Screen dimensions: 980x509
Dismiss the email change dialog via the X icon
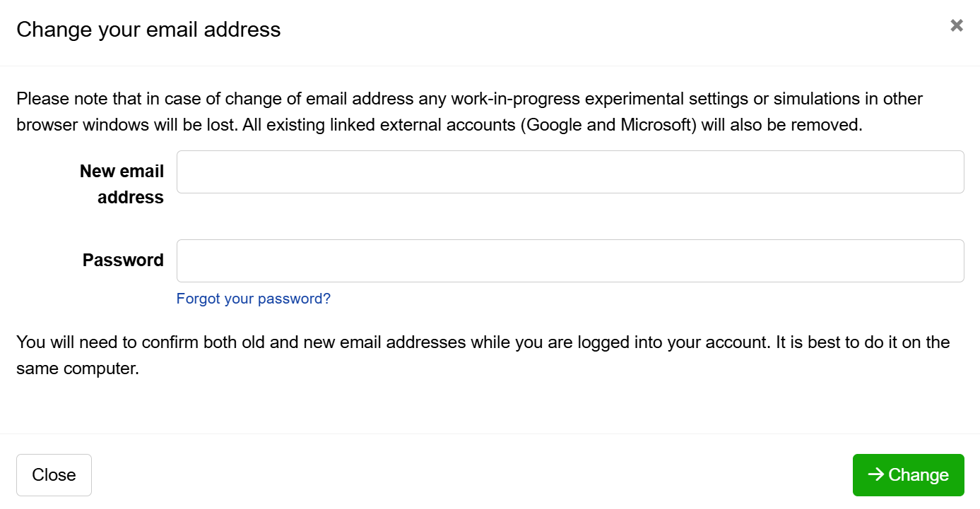(956, 25)
